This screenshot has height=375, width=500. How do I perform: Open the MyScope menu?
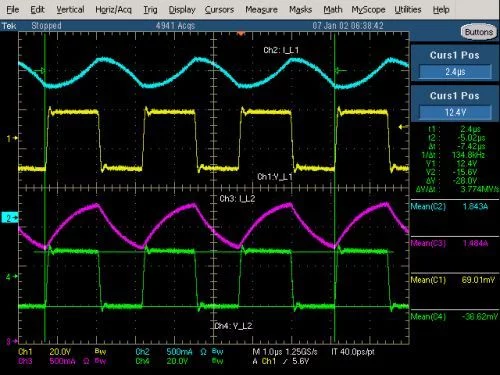pyautogui.click(x=368, y=10)
